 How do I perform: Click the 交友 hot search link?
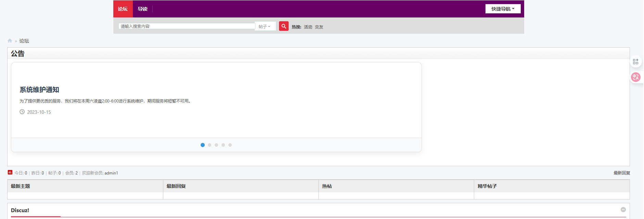pos(319,27)
